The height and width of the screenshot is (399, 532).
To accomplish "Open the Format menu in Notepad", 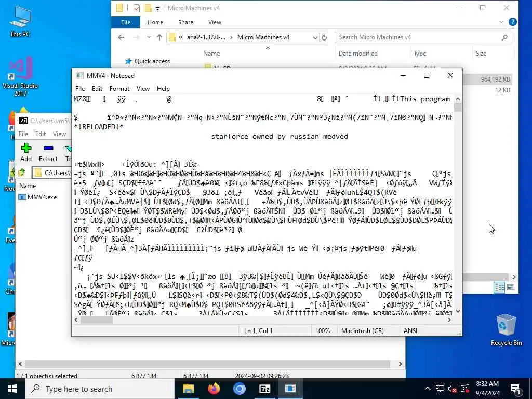I will [119, 89].
